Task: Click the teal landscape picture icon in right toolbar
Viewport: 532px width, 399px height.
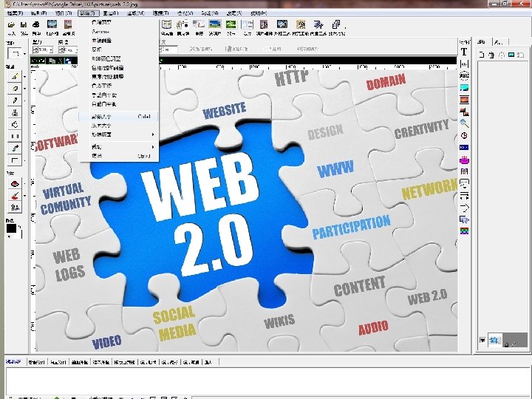Action: coord(464,88)
